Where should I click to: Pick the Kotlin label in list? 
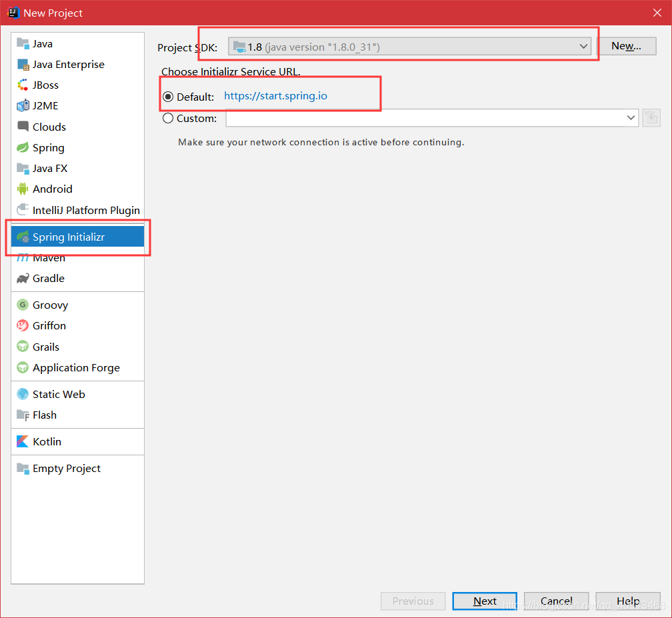pos(47,441)
